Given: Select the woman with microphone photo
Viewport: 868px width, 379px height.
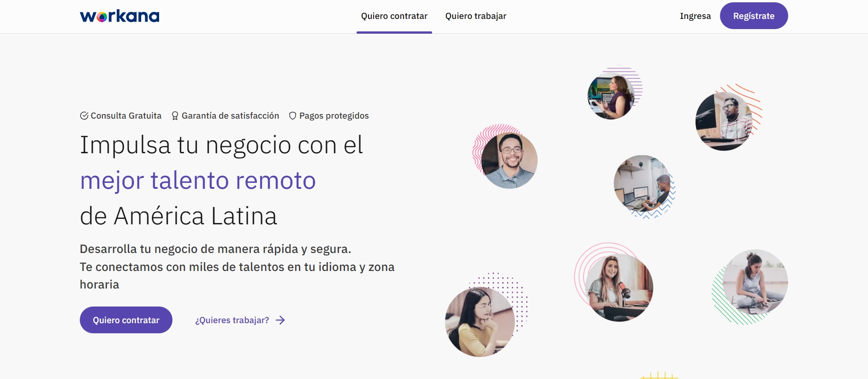Looking at the screenshot, I should pyautogui.click(x=619, y=287).
